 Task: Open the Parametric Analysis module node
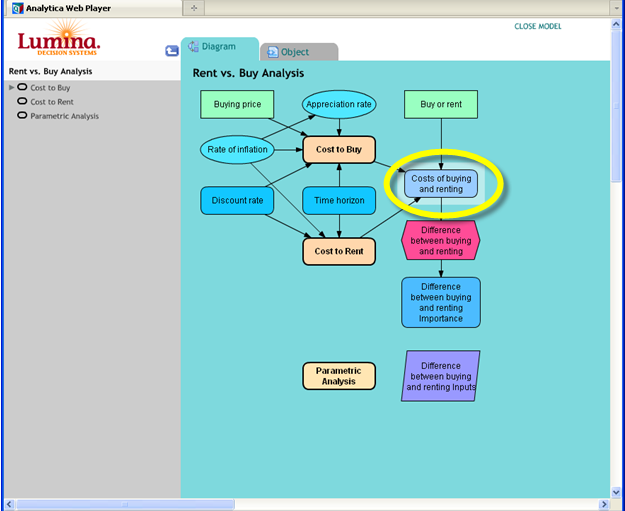pos(339,376)
